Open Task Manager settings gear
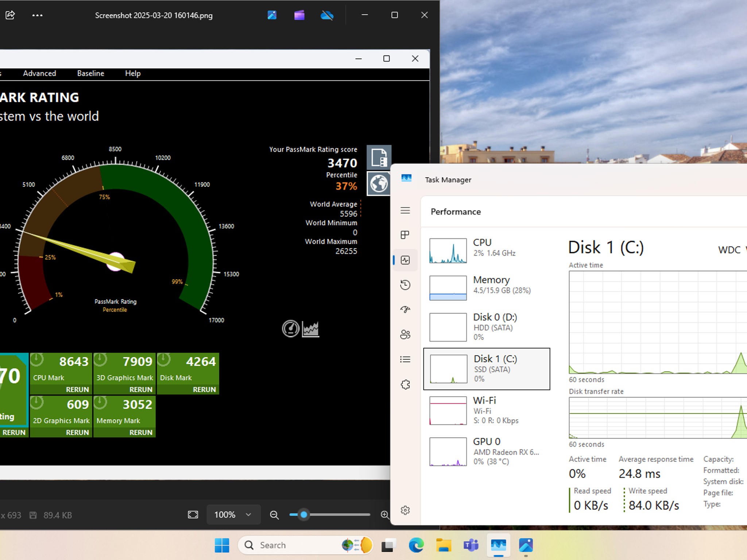The height and width of the screenshot is (560, 747). [x=405, y=510]
